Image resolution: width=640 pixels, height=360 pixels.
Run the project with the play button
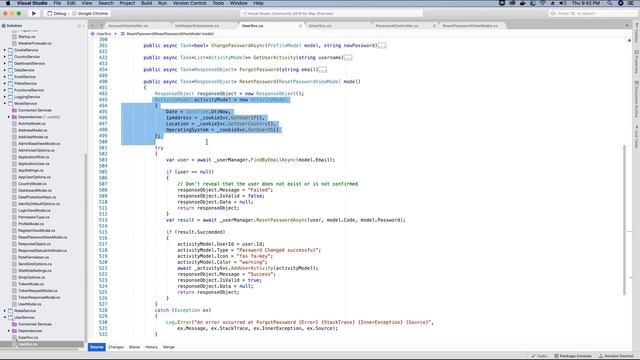click(x=34, y=13)
